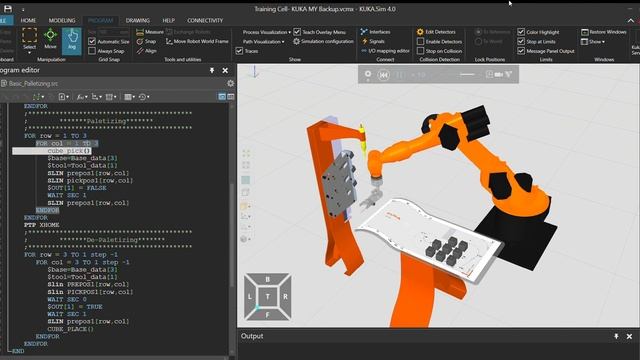Check Enable Detectors
Screen dimensions: 640x360
[420, 42]
